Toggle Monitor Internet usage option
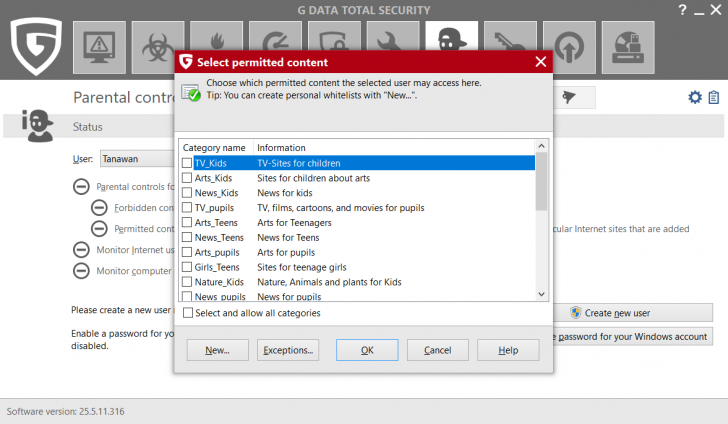Viewport: 728px width, 424px height. tap(81, 249)
